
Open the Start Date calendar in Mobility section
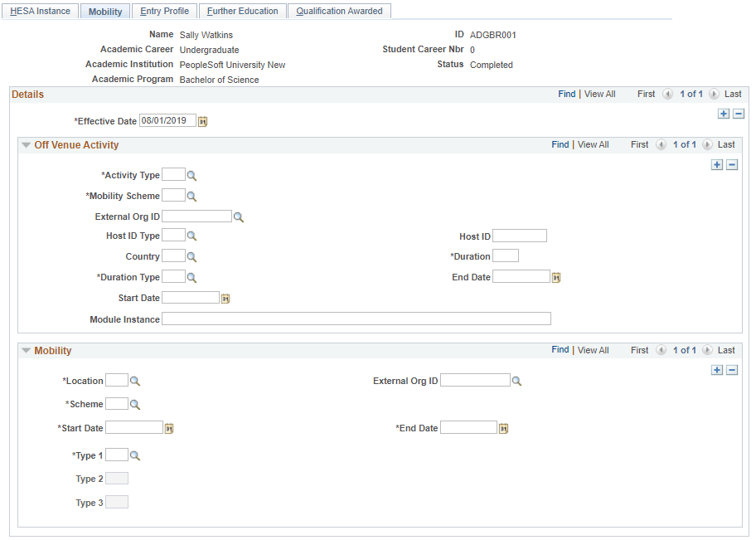169,427
